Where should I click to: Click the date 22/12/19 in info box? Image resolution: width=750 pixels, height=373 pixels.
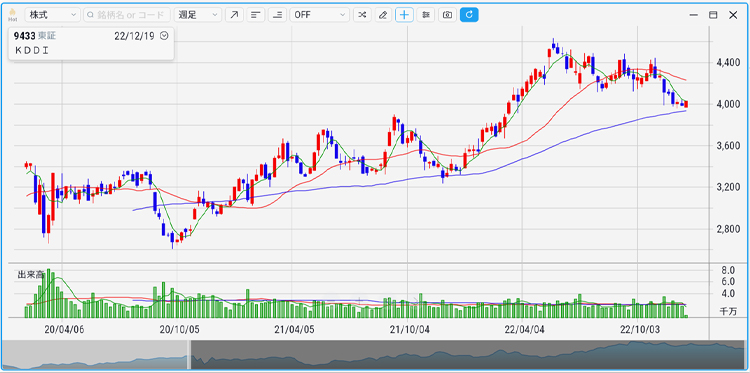point(134,36)
